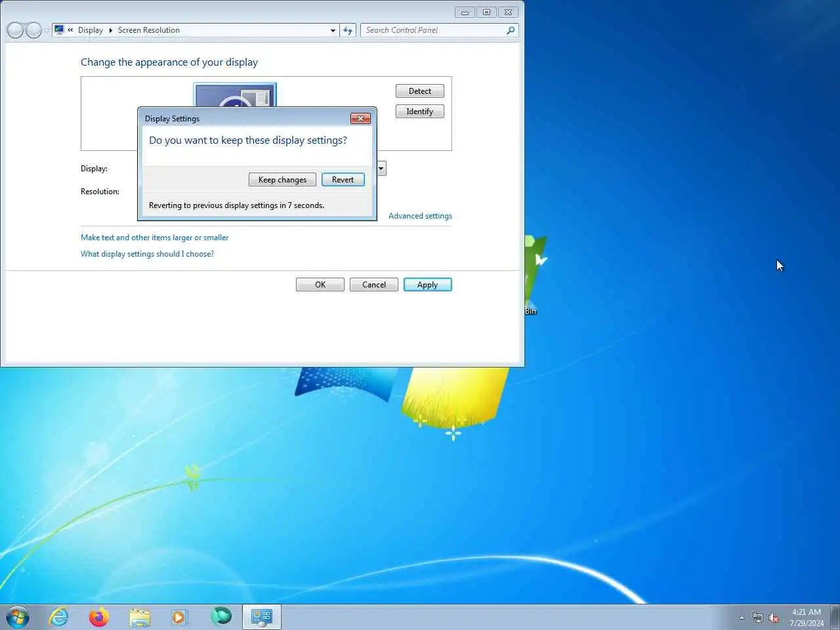The height and width of the screenshot is (630, 840).
Task: Click the Forward navigation button
Action: [x=33, y=30]
